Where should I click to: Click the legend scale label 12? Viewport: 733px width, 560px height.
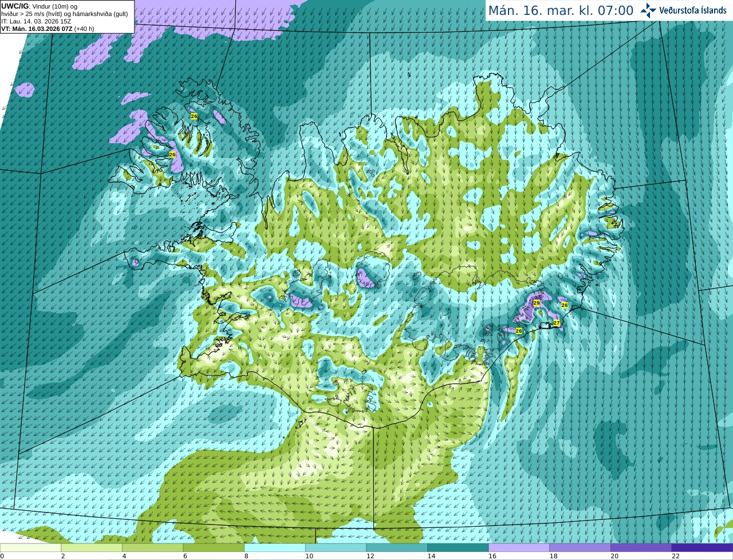[371, 556]
